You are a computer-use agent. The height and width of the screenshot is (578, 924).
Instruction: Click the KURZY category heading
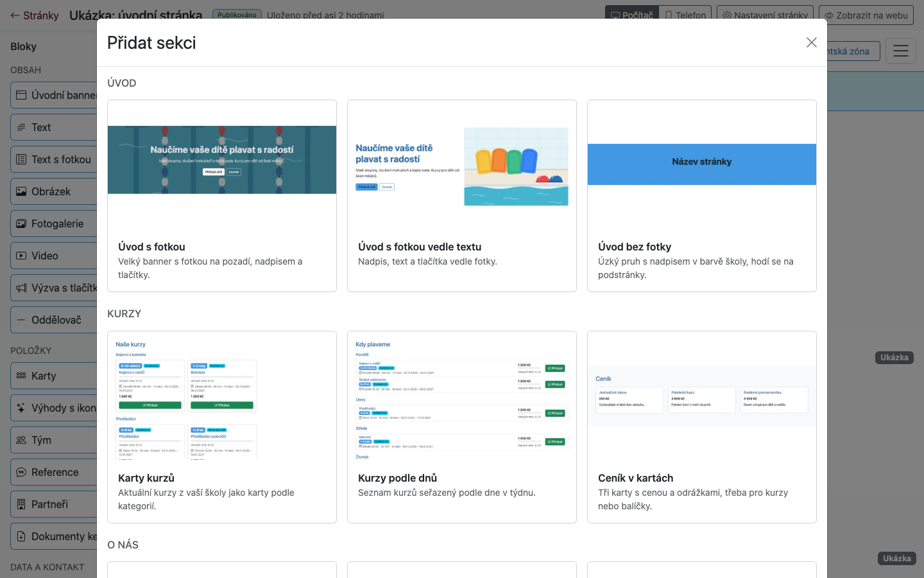[x=124, y=313]
